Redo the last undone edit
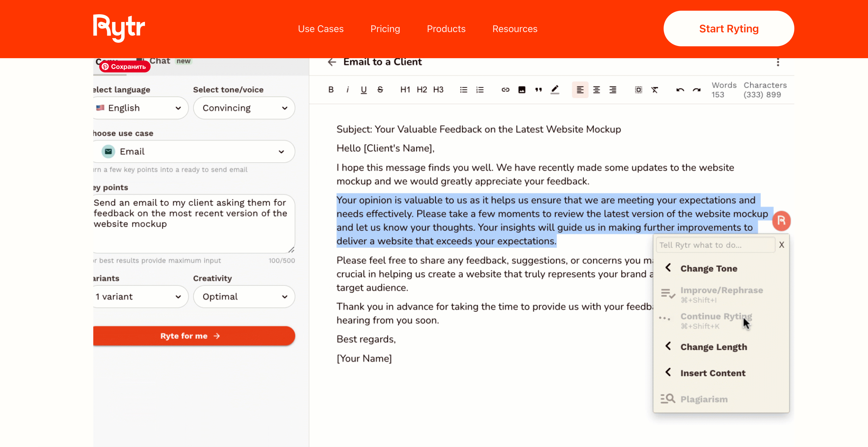The height and width of the screenshot is (447, 868). click(x=697, y=90)
